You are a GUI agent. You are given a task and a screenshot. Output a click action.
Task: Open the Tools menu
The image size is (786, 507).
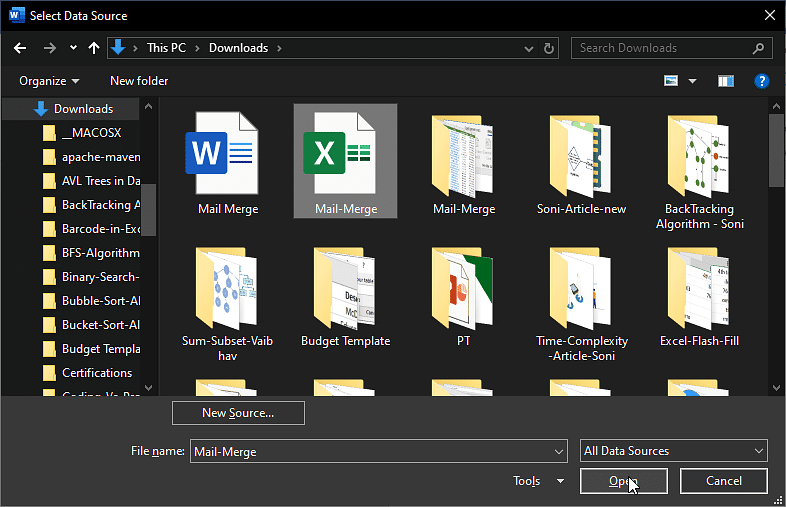tap(526, 481)
